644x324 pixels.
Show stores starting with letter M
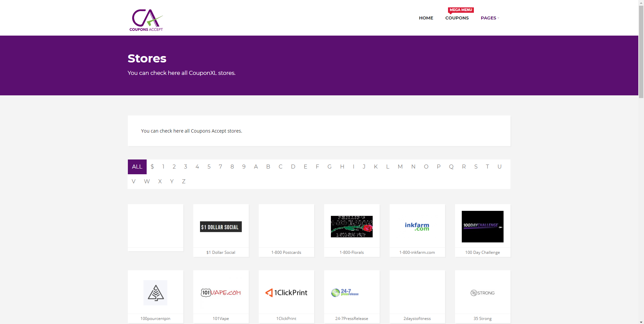click(400, 167)
